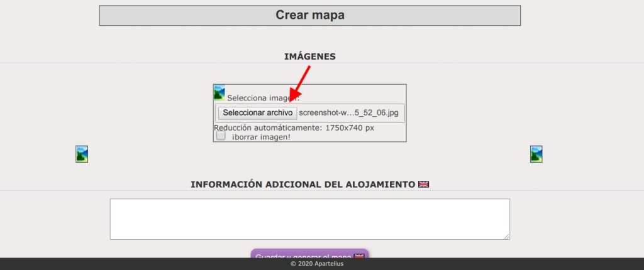Image resolution: width=644 pixels, height=270 pixels.
Task: Click the selected filename 'screenshot-w…5_52_06.jpg'
Action: coord(349,113)
